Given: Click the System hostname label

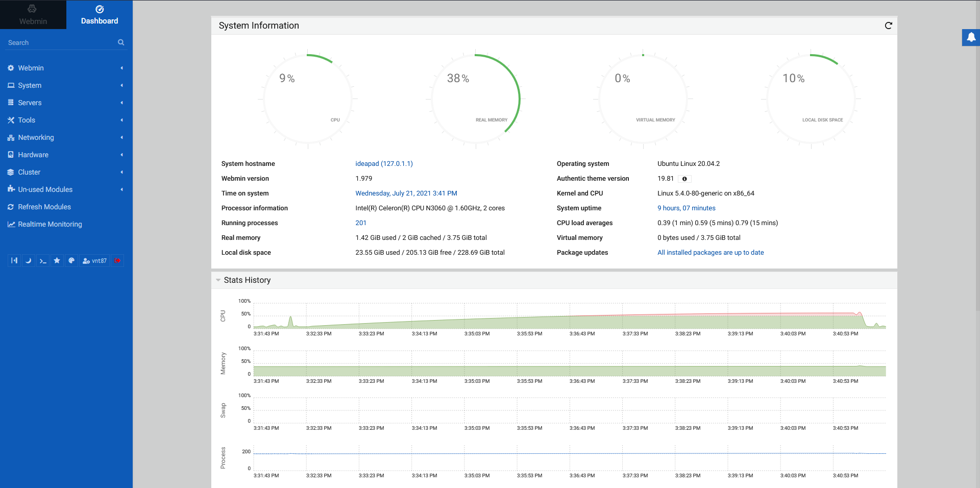Looking at the screenshot, I should pos(248,164).
